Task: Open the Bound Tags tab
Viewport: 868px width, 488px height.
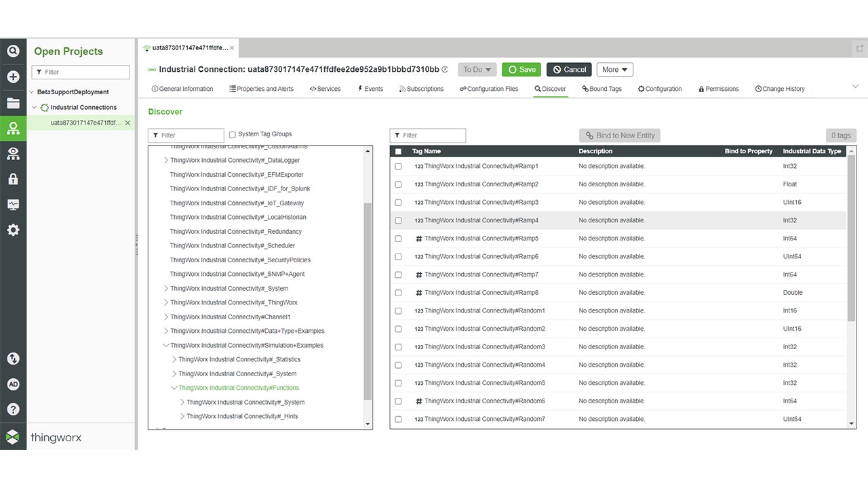Action: (602, 89)
